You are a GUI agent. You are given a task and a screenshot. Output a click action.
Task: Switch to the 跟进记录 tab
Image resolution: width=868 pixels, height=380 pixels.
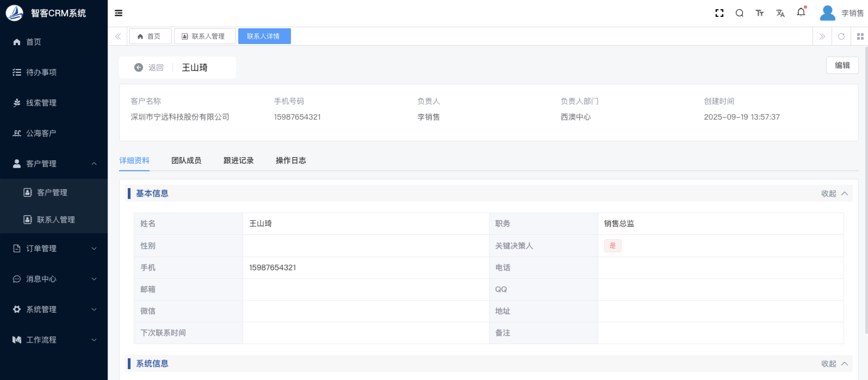pyautogui.click(x=238, y=160)
